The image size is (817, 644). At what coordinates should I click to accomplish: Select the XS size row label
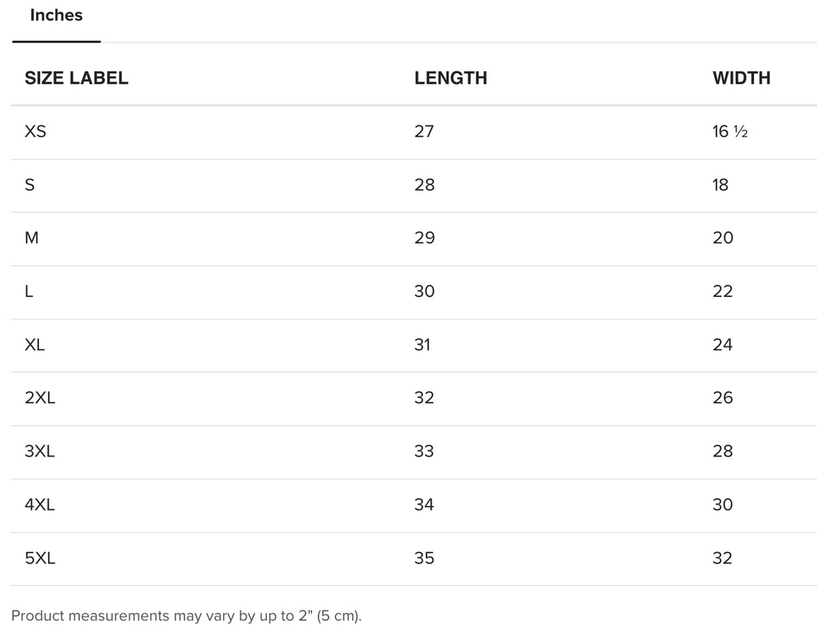35,132
